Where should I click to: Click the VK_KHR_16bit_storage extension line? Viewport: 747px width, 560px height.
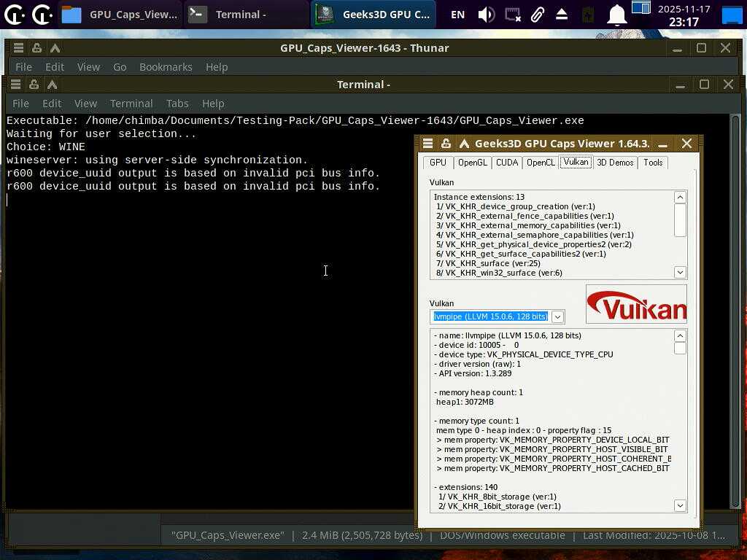(x=499, y=506)
